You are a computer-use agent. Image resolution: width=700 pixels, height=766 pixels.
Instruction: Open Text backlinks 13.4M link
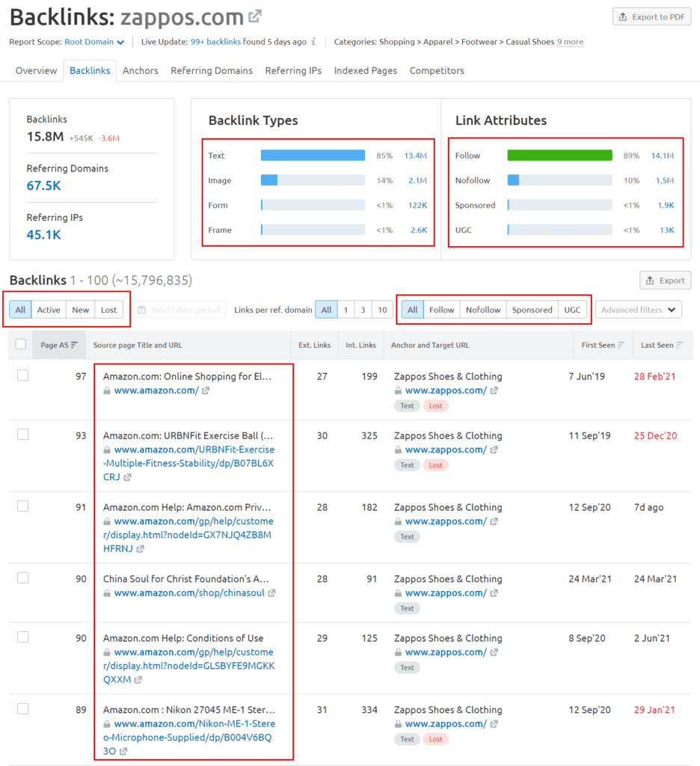(x=415, y=156)
